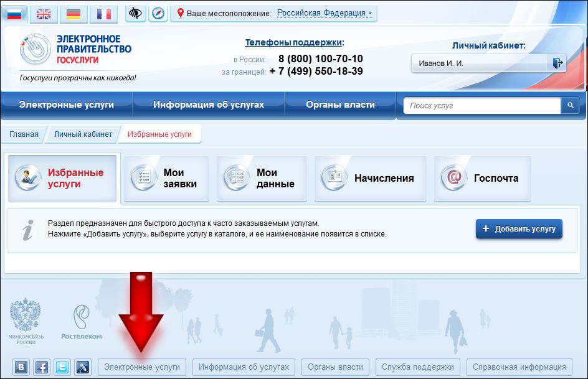Open the Начисления tab

[x=371, y=179]
